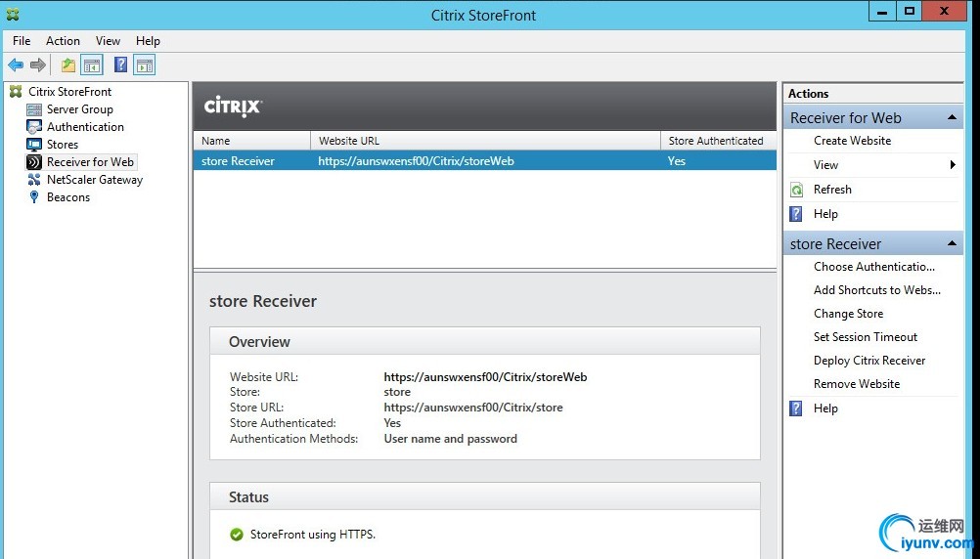The height and width of the screenshot is (559, 980).
Task: Click the Store URL value in Overview
Action: coord(473,408)
